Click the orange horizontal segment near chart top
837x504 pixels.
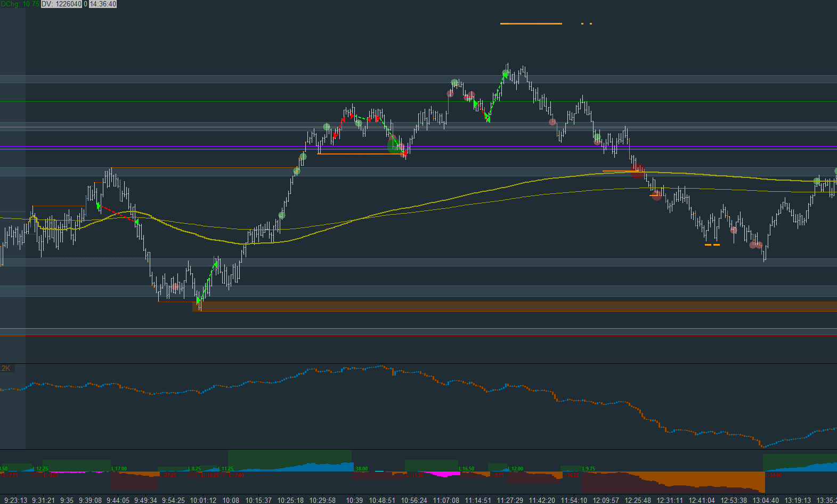click(531, 23)
